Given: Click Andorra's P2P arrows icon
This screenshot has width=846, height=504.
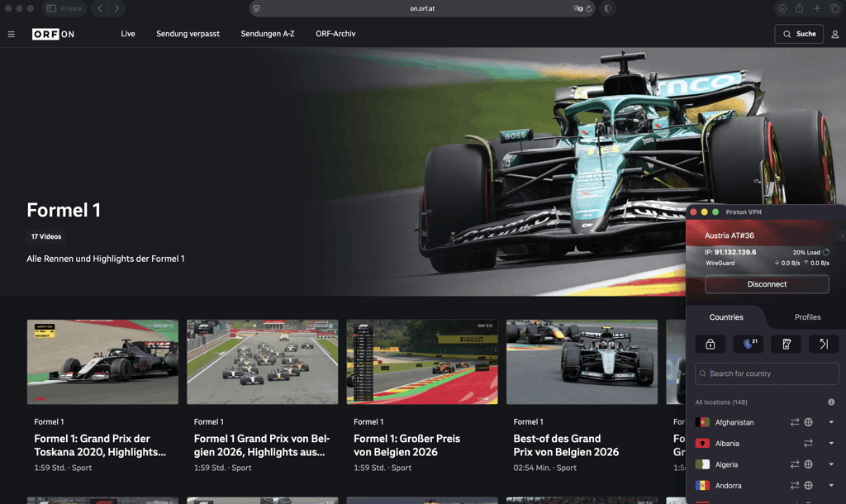Looking at the screenshot, I should 795,485.
